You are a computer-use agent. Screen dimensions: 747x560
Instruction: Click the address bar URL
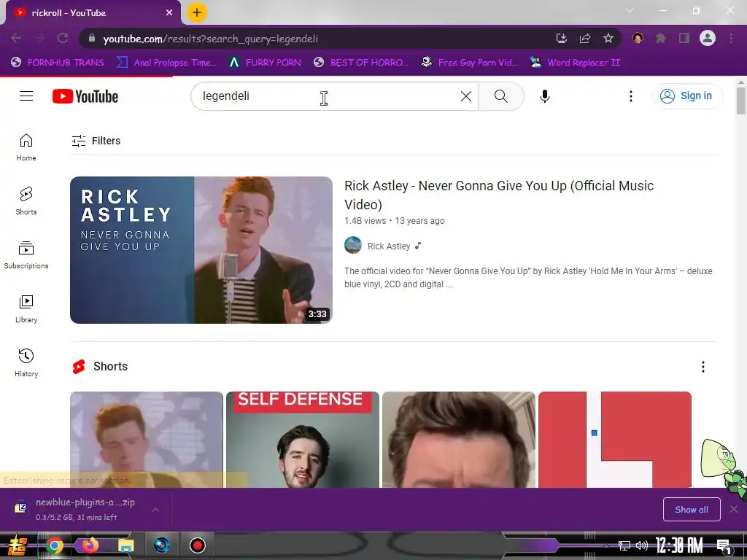tap(211, 39)
